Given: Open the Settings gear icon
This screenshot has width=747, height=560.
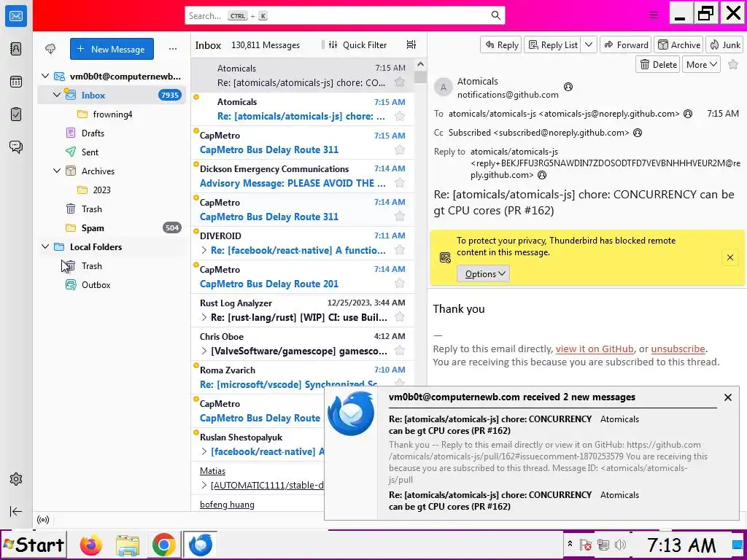Looking at the screenshot, I should 16,479.
